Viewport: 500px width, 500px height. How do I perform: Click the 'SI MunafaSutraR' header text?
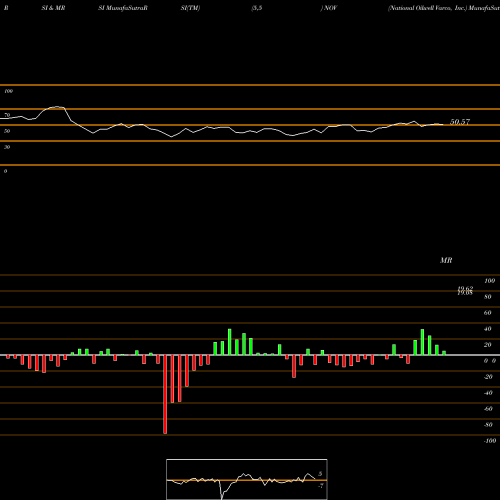click(123, 8)
